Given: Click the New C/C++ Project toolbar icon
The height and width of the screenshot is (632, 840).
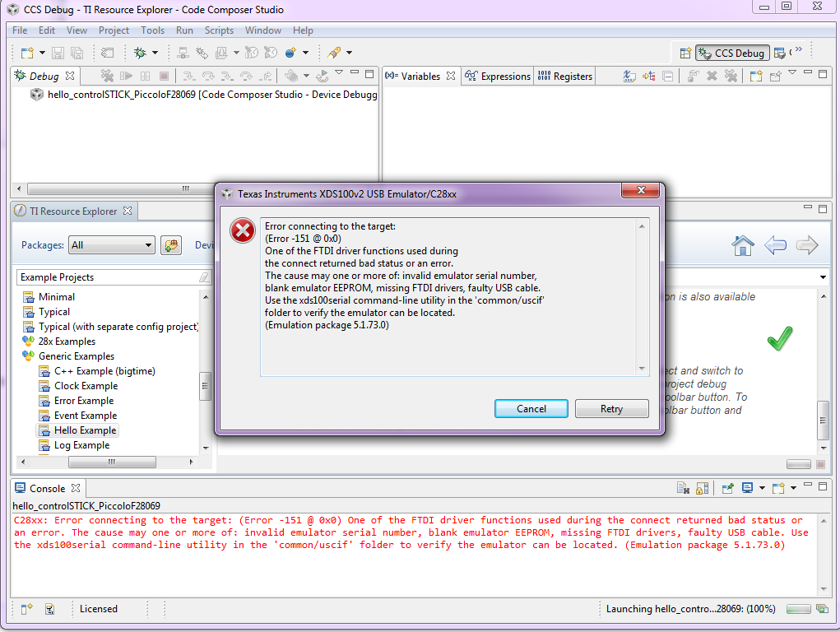Looking at the screenshot, I should coord(29,53).
